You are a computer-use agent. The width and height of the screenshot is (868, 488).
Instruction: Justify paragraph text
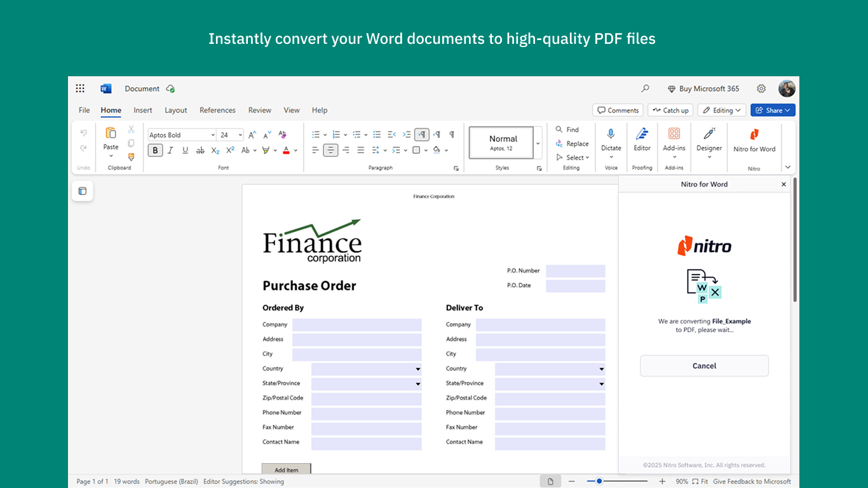pyautogui.click(x=361, y=151)
